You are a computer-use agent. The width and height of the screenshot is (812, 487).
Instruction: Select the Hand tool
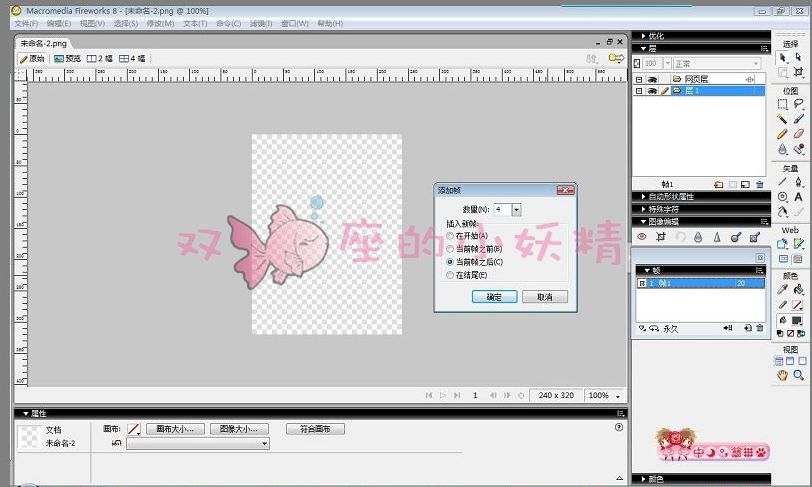(x=782, y=375)
